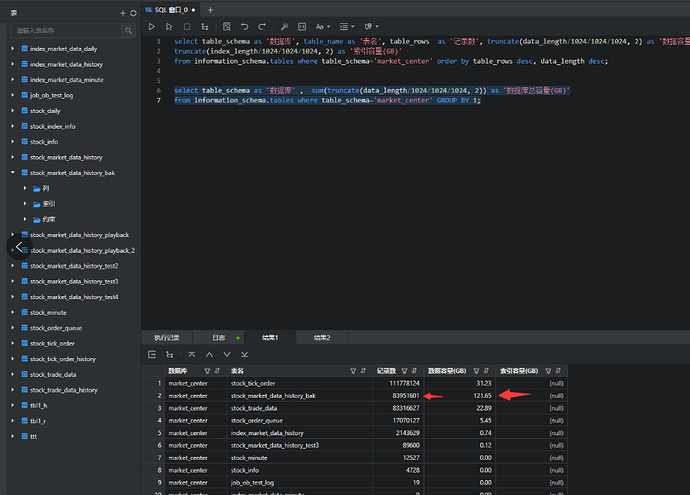Image resolution: width=690 pixels, height=495 pixels.
Task: Select the SQL 窗口_0 tab
Action: click(x=171, y=10)
